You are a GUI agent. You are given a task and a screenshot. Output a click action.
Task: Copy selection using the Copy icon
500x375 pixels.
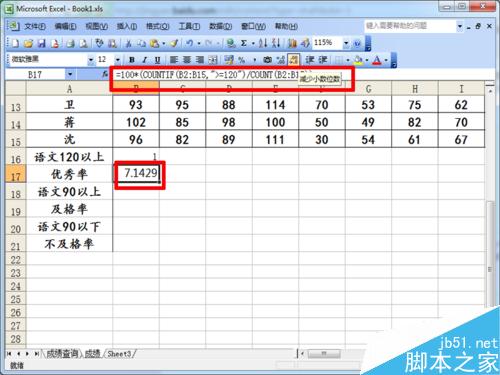click(x=142, y=43)
